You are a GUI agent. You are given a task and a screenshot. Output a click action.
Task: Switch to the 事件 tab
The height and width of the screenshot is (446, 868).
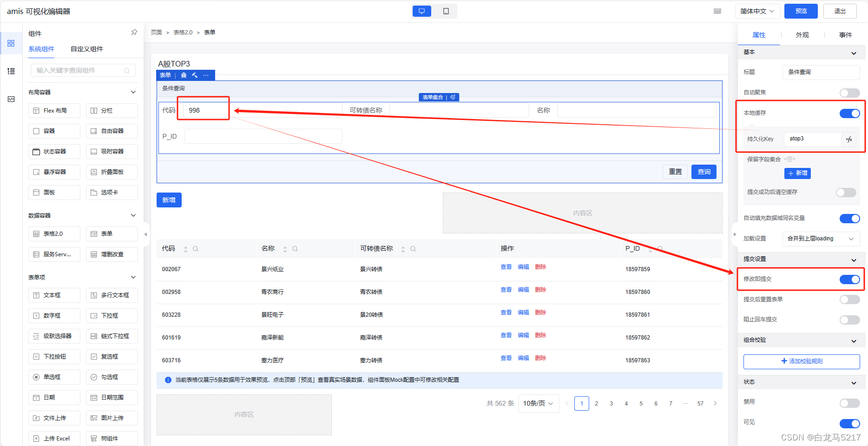845,35
